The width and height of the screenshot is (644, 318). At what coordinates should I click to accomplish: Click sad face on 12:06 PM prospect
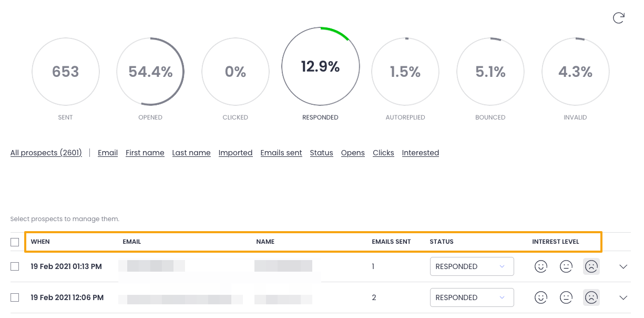[x=591, y=297]
